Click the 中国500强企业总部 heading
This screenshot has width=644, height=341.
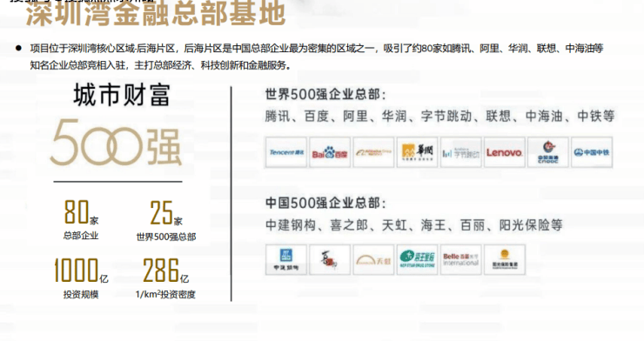tap(325, 203)
